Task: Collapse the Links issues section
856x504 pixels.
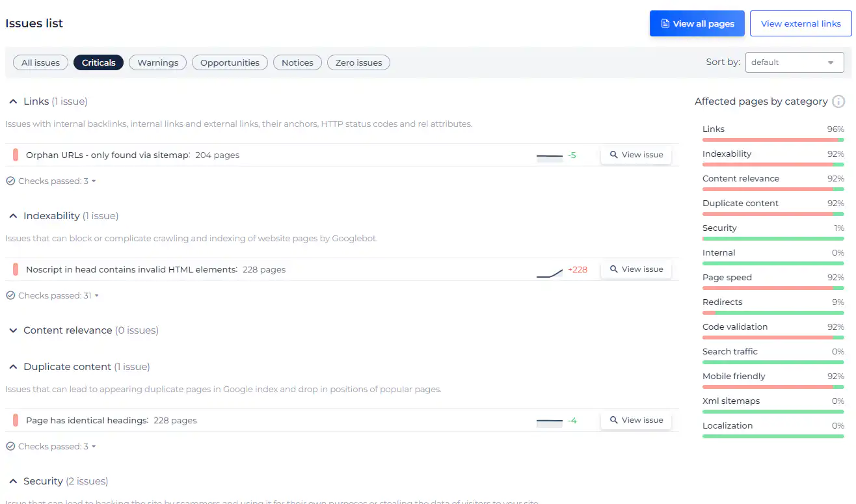Action: coord(13,101)
